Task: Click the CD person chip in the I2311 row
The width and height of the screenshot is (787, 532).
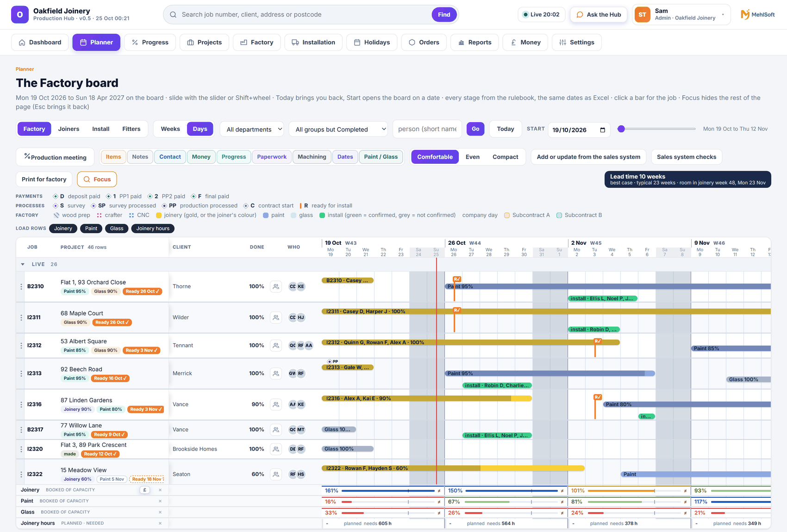Action: click(293, 317)
